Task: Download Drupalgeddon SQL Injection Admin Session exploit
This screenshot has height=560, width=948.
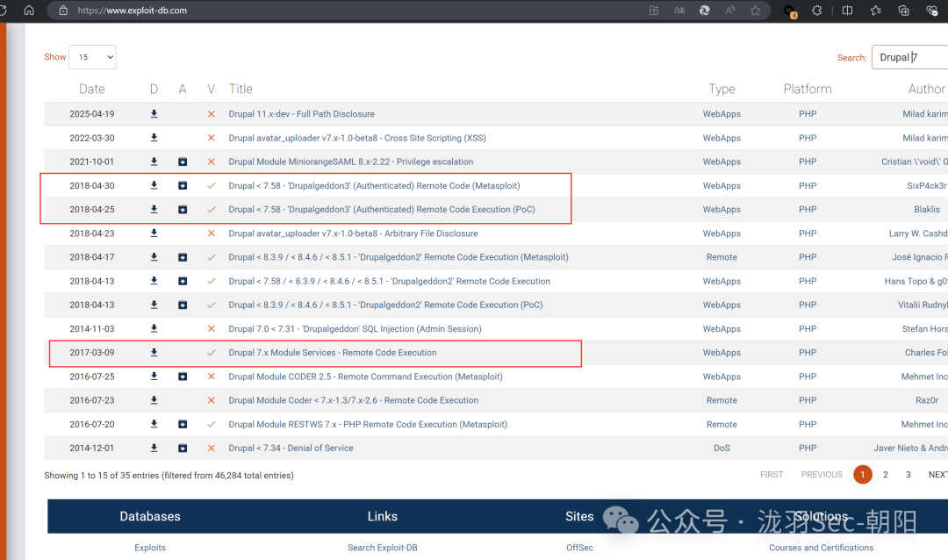Action: coord(154,329)
